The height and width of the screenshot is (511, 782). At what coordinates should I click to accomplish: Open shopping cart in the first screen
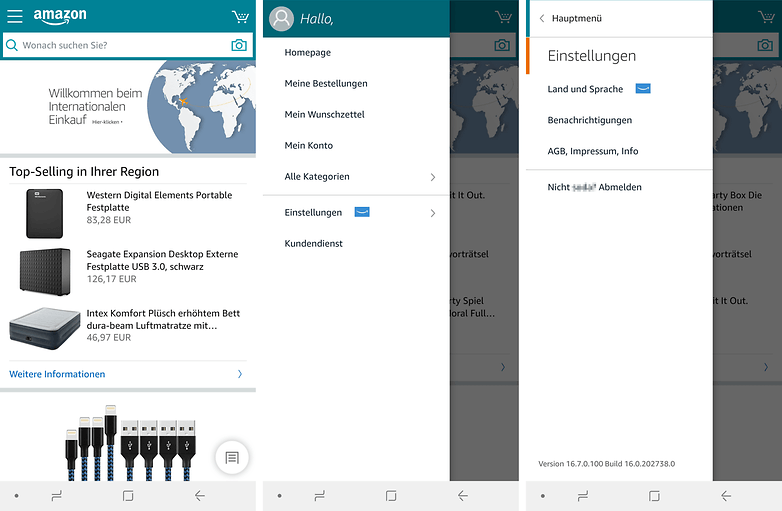coord(240,17)
